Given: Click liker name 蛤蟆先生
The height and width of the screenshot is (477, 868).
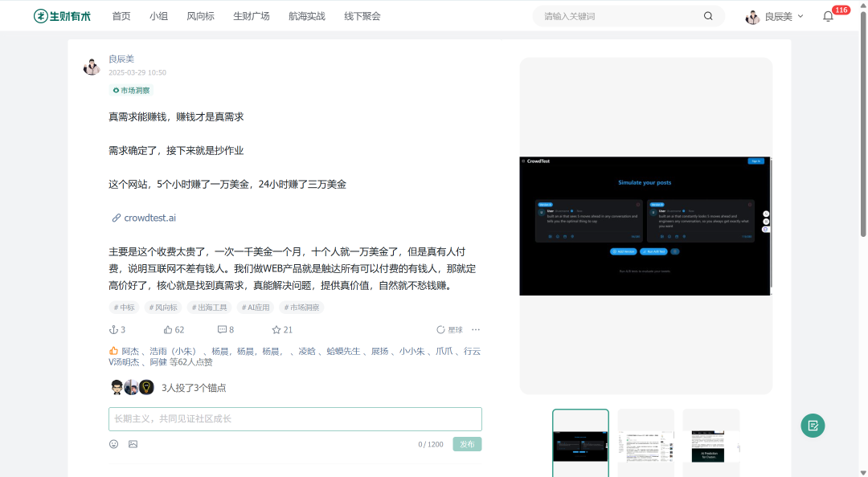Looking at the screenshot, I should (343, 352).
